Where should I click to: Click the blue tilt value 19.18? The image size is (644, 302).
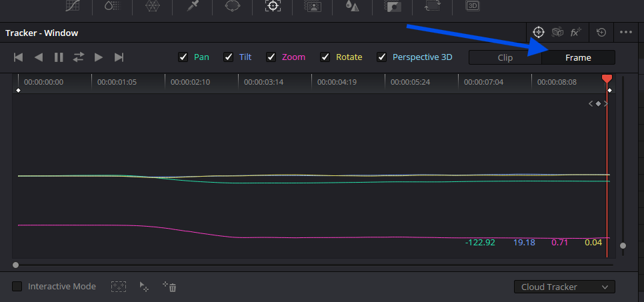524,243
